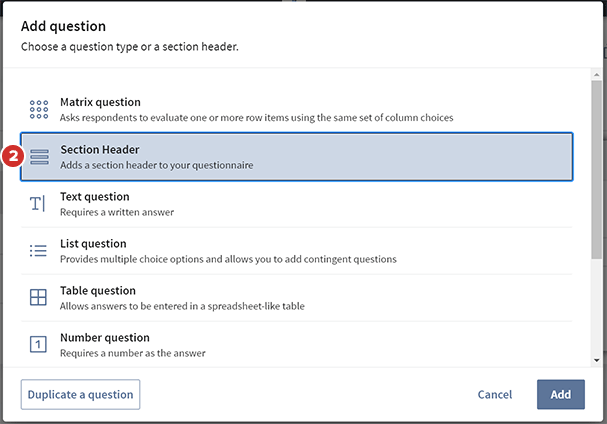This screenshot has width=607, height=424.
Task: Choose the Section Header option
Action: click(x=297, y=157)
